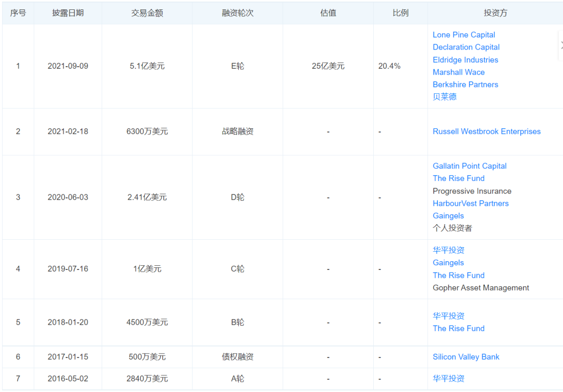Screen dimensions: 563x392
Task: Select the date 2016-05-02
Action: pyautogui.click(x=68, y=378)
